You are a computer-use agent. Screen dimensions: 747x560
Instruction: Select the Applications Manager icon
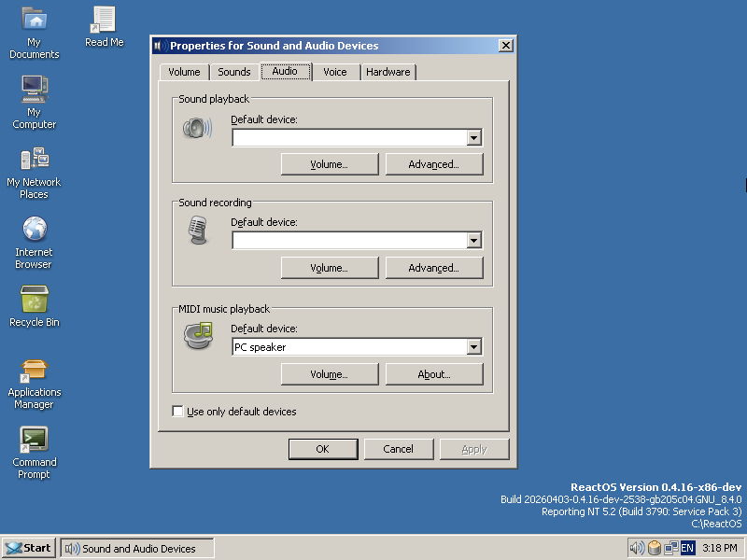tap(34, 384)
